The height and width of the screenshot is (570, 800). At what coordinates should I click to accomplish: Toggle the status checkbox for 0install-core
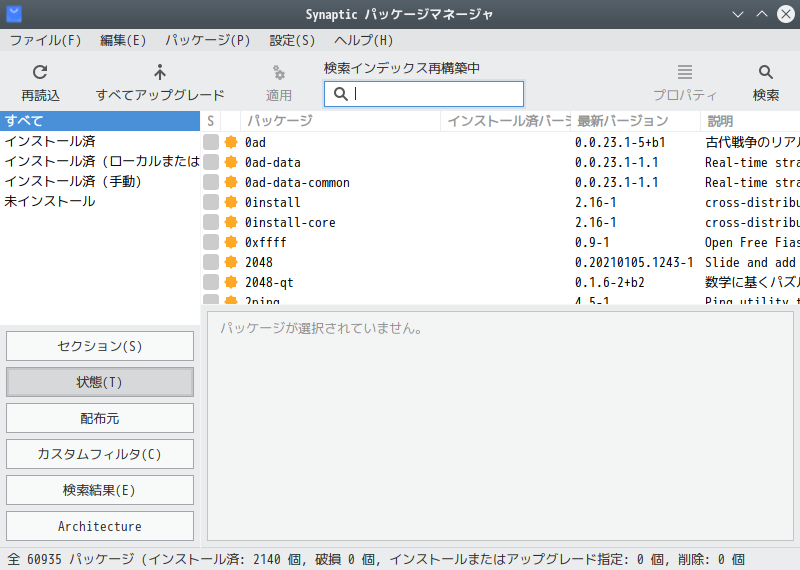tap(211, 222)
